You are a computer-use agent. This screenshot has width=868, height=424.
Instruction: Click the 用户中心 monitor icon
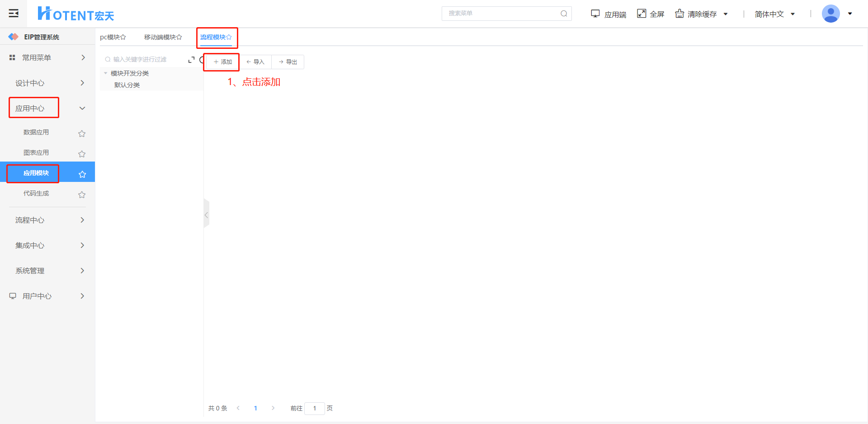(13, 296)
